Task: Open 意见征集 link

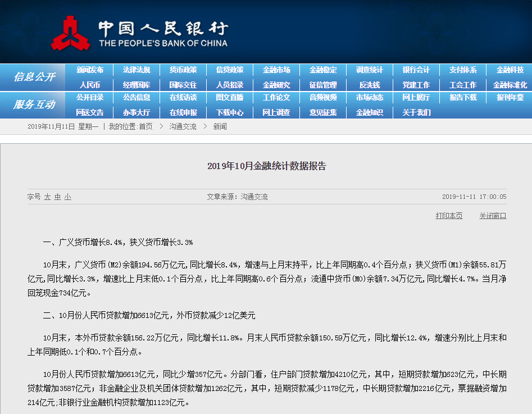Action: (x=323, y=112)
